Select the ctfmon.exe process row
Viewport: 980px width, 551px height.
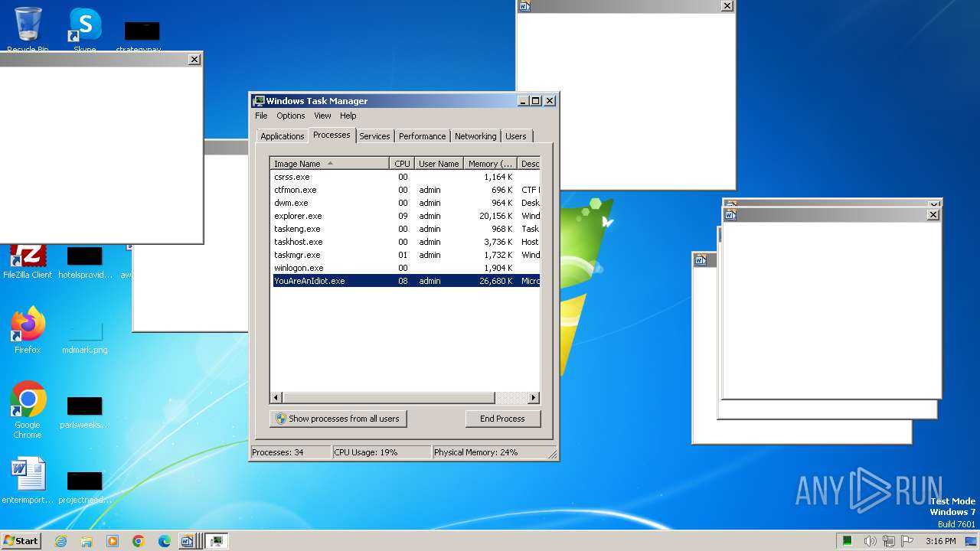pos(406,190)
